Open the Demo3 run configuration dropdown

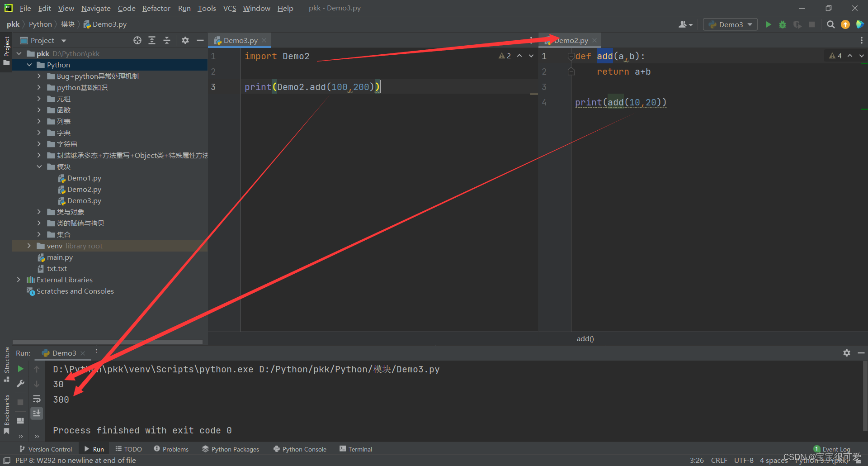click(x=731, y=24)
